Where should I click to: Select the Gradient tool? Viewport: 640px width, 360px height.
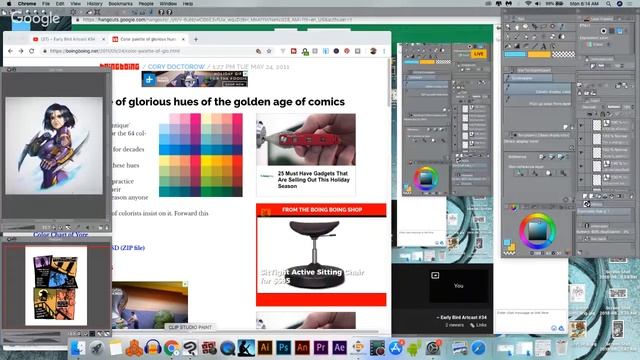tap(517, 46)
